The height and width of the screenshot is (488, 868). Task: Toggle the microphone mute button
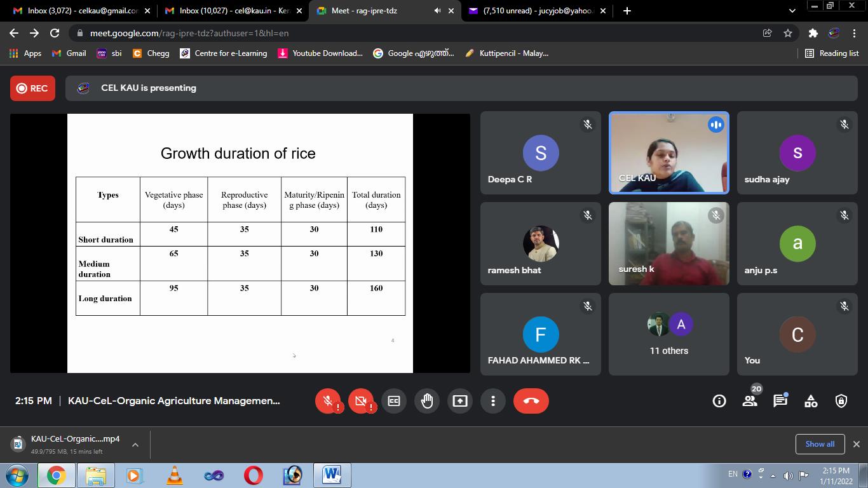pyautogui.click(x=328, y=401)
